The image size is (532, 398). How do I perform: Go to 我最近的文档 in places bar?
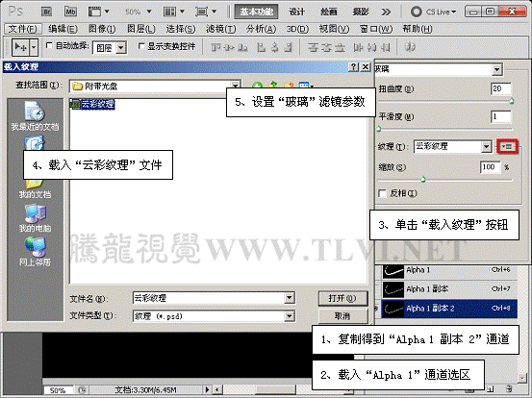35,116
